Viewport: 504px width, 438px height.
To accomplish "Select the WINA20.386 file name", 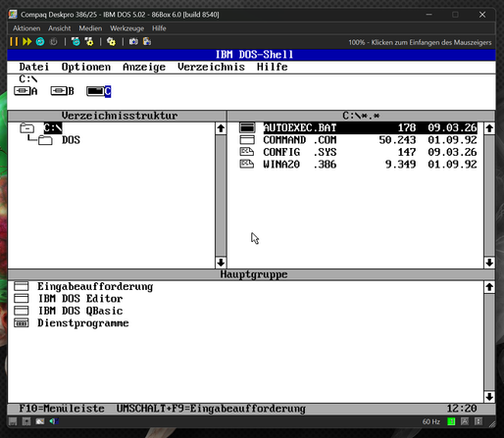I will click(300, 165).
